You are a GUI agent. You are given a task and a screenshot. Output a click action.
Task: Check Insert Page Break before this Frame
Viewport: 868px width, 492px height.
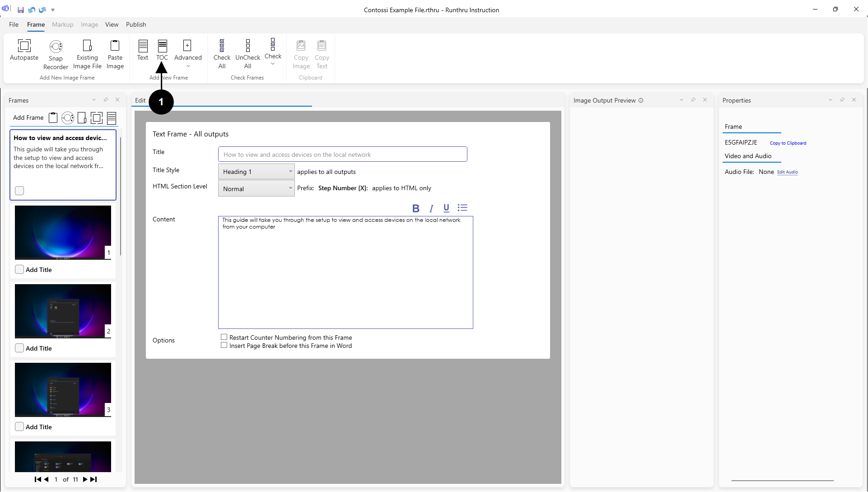[x=224, y=345]
